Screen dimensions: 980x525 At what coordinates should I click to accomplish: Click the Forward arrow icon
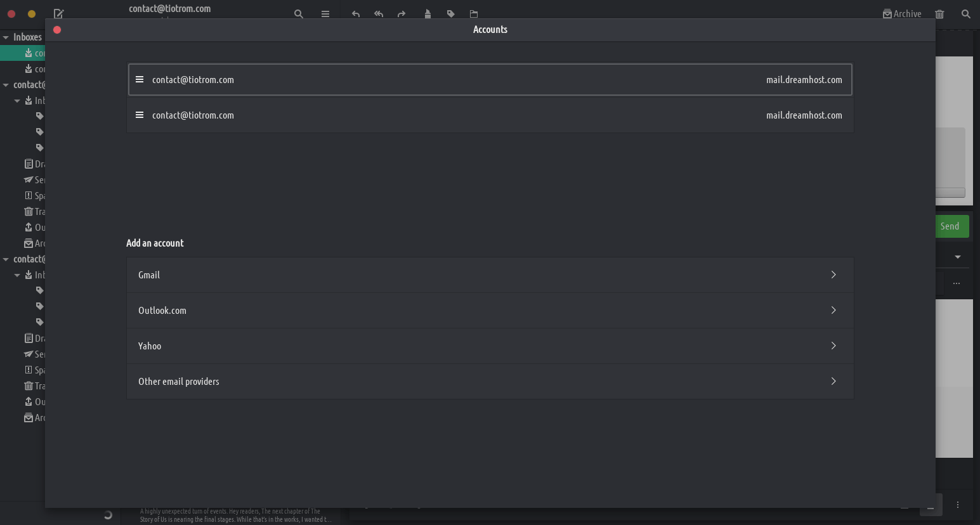tap(402, 14)
